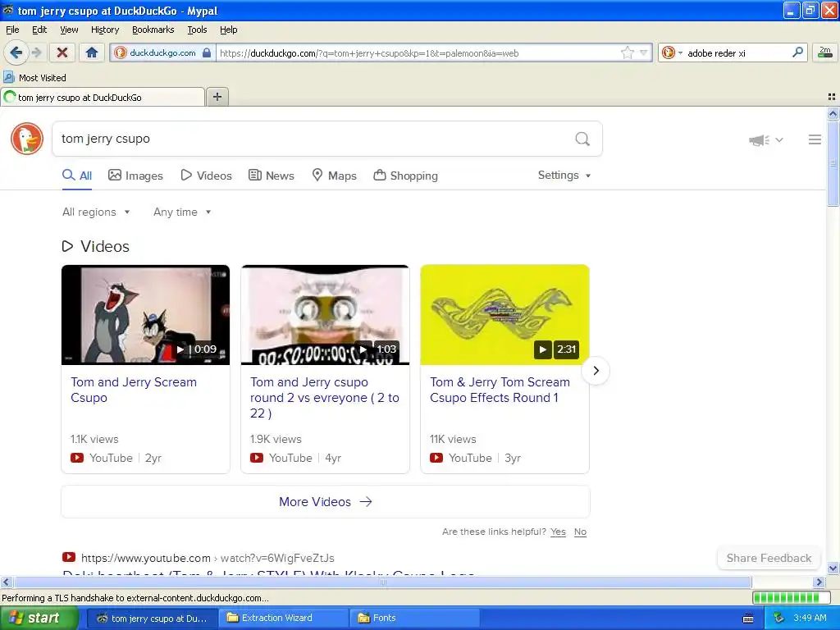Click the search magnifier in DuckDuckGo box

[582, 139]
